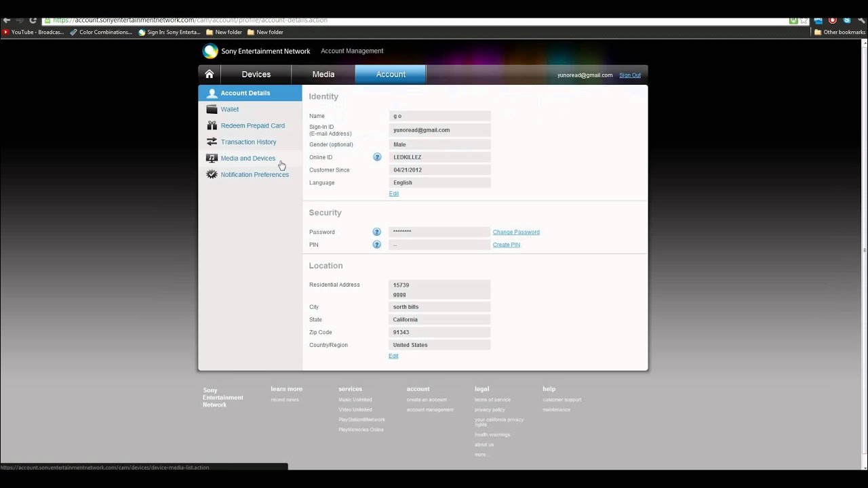Click the Media and Devices monitor icon
This screenshot has width=868, height=488.
212,158
